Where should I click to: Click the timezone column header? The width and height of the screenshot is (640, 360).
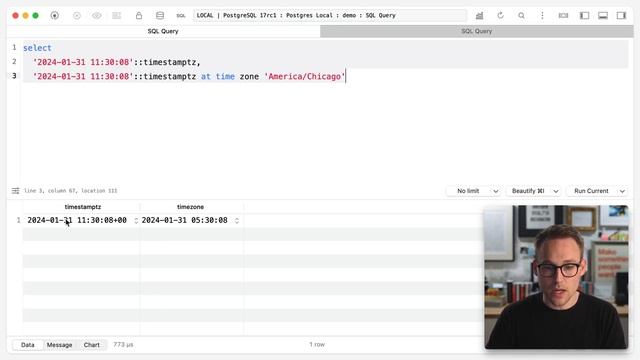click(x=190, y=207)
